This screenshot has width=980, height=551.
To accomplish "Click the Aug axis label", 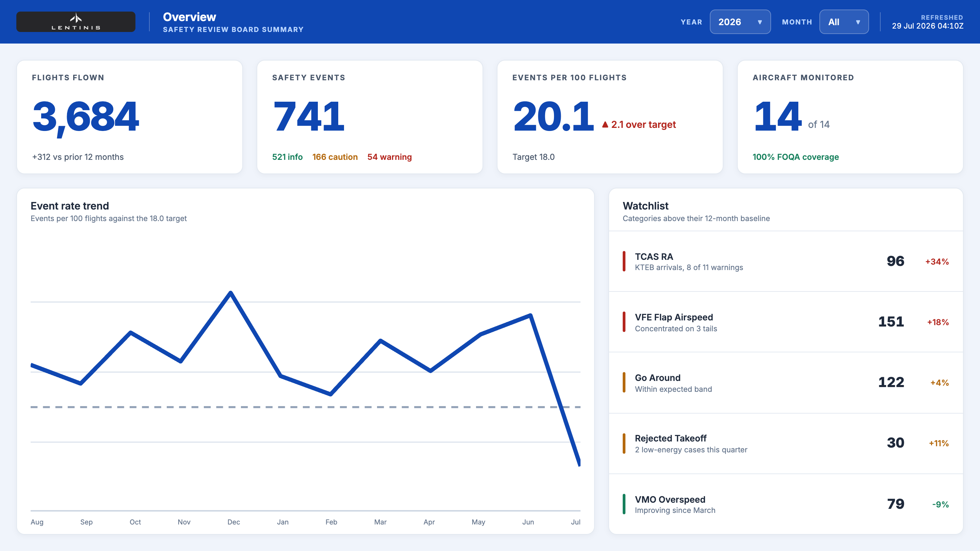I will (37, 522).
